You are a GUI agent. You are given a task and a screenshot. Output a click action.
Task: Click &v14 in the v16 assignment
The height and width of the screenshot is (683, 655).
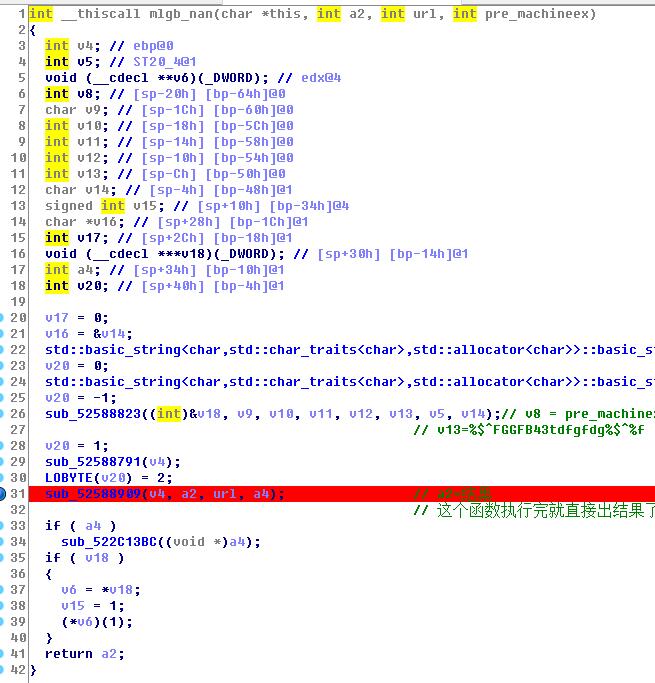(x=112, y=334)
